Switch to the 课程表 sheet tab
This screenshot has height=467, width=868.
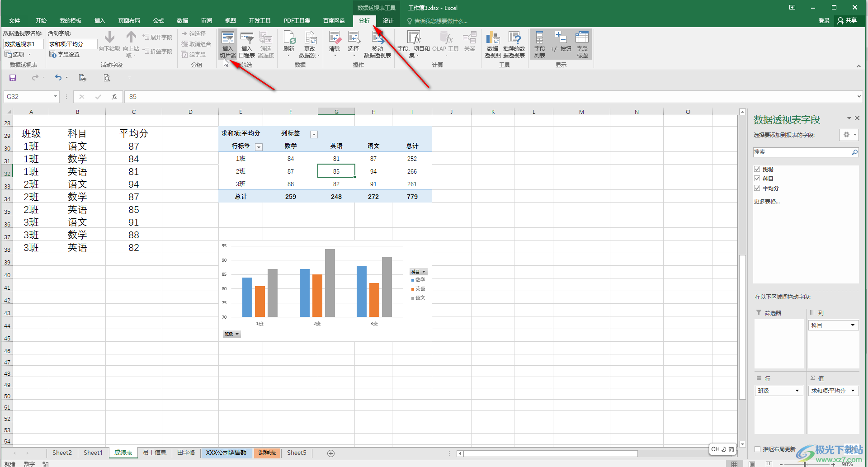[267, 453]
